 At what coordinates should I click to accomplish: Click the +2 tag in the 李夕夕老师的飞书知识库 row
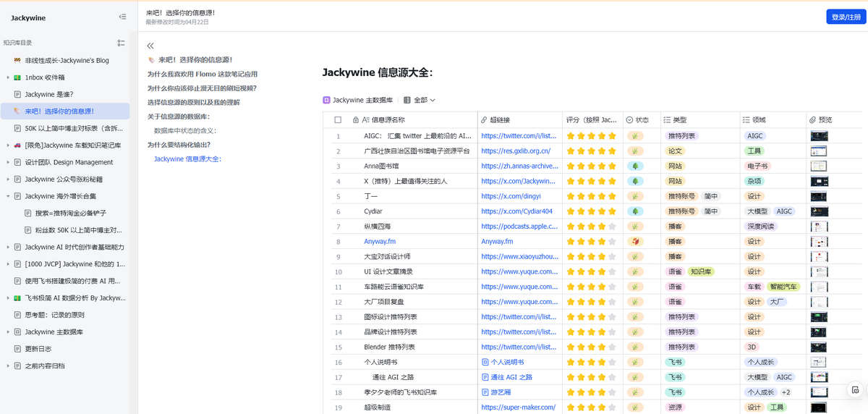click(x=786, y=392)
